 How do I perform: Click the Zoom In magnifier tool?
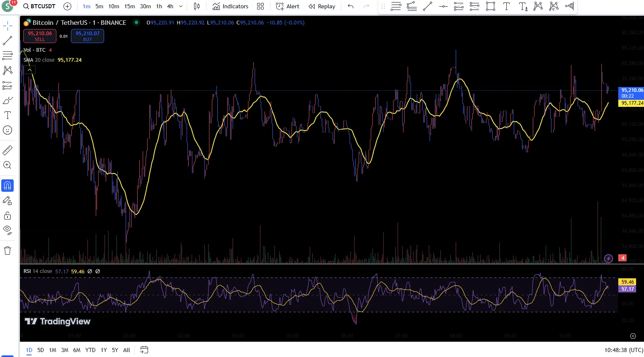(7, 165)
